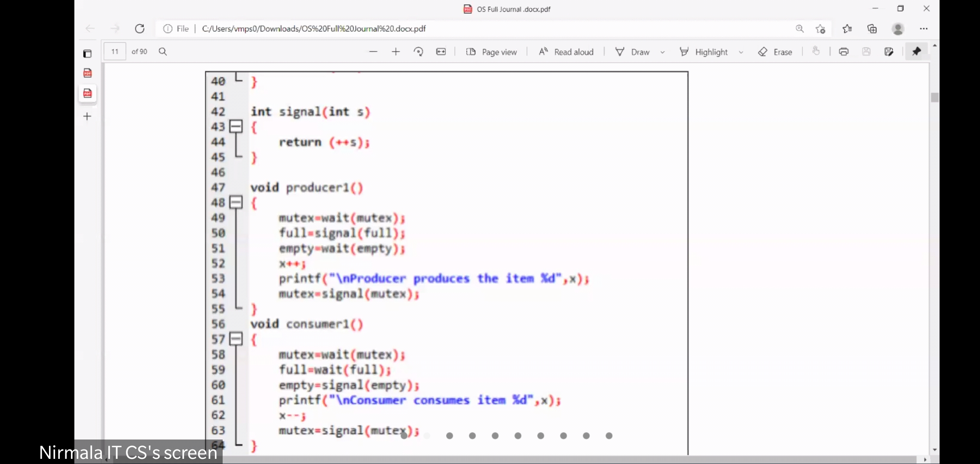Open browser Collections icon
The width and height of the screenshot is (980, 464).
872,29
